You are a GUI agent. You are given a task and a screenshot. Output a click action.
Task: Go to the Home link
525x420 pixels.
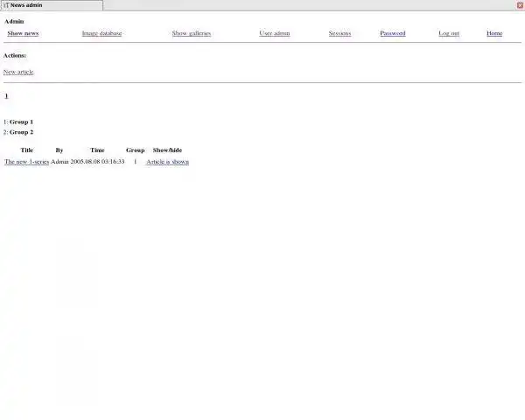494,33
